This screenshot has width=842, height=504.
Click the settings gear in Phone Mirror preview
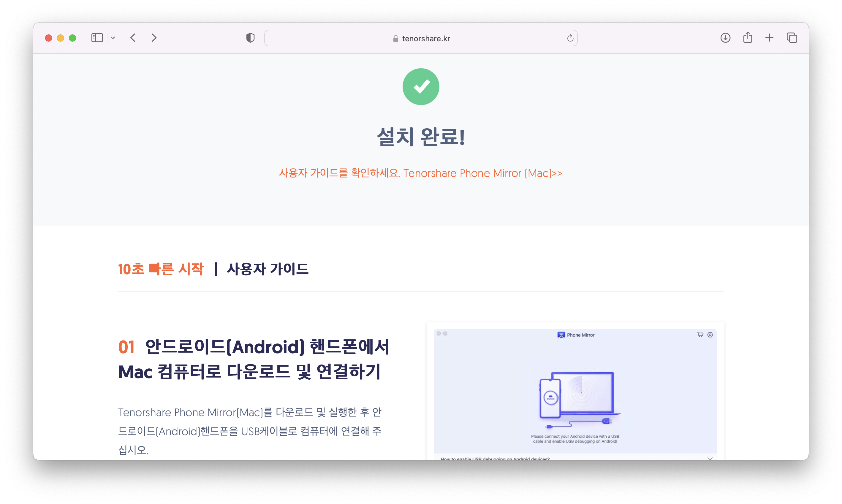click(x=710, y=335)
